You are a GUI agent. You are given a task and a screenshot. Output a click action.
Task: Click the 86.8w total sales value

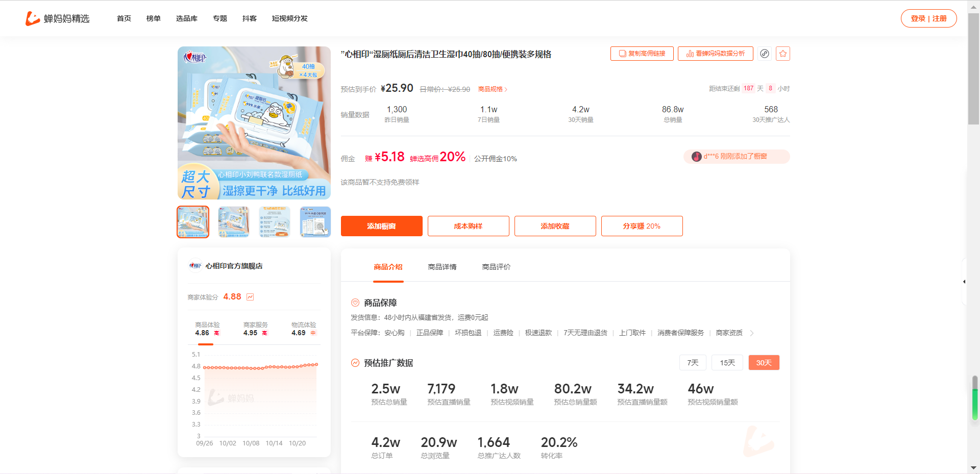(673, 109)
